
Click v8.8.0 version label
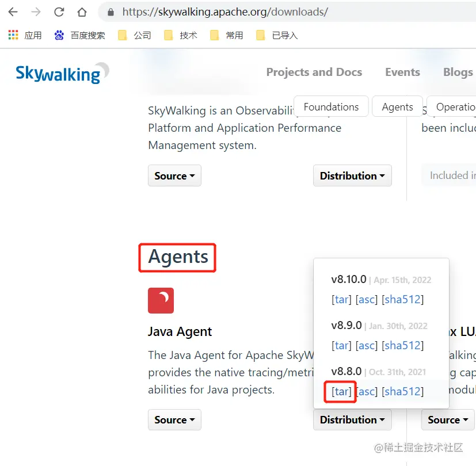tap(346, 371)
